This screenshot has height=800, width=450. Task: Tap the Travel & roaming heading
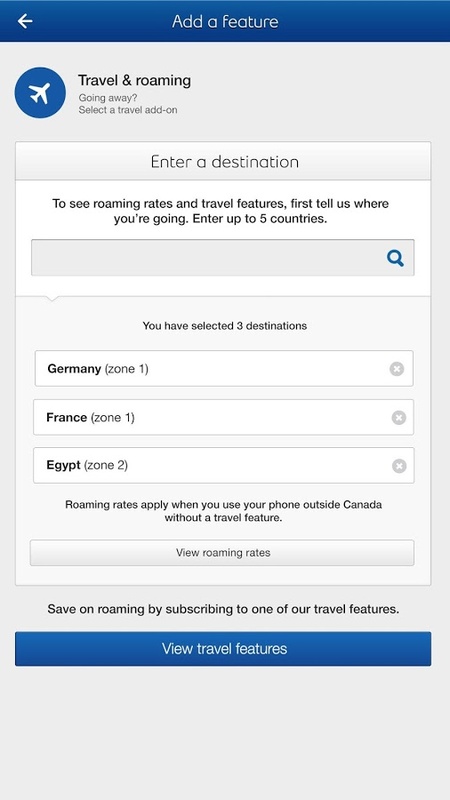pyautogui.click(x=134, y=81)
